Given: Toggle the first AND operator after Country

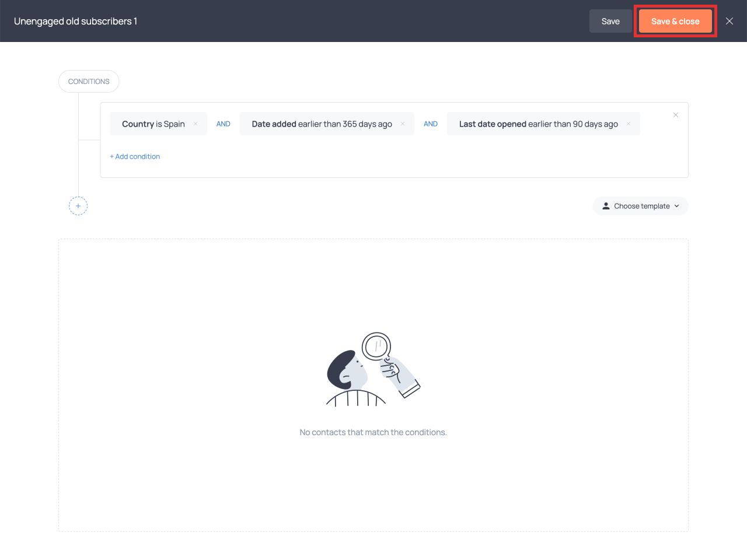Looking at the screenshot, I should coord(224,124).
